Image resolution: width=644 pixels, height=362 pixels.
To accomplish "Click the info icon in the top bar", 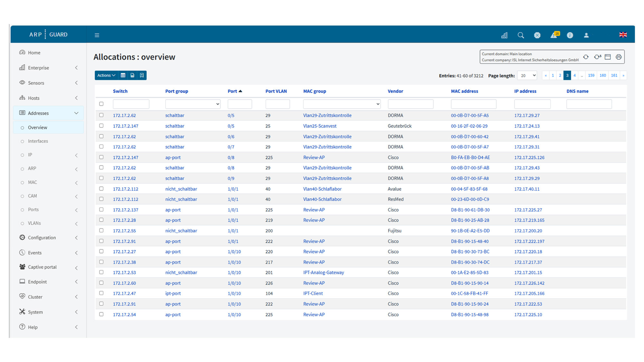I will point(570,35).
